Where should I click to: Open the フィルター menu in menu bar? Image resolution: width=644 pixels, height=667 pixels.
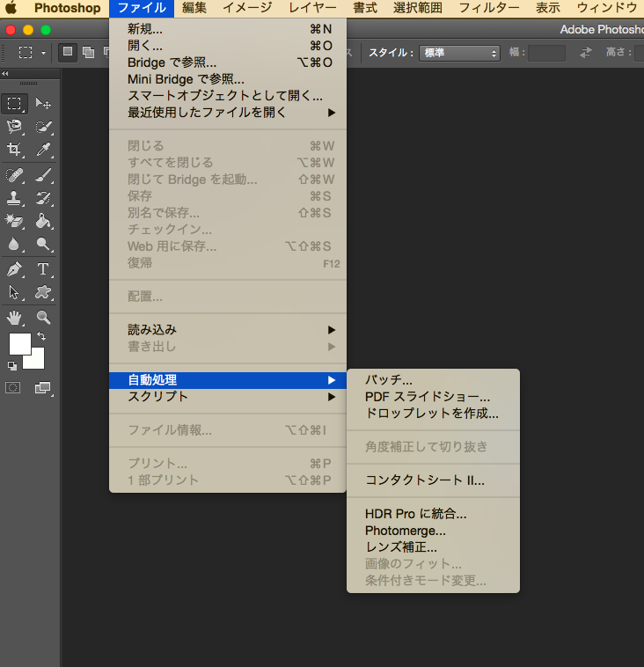point(489,8)
